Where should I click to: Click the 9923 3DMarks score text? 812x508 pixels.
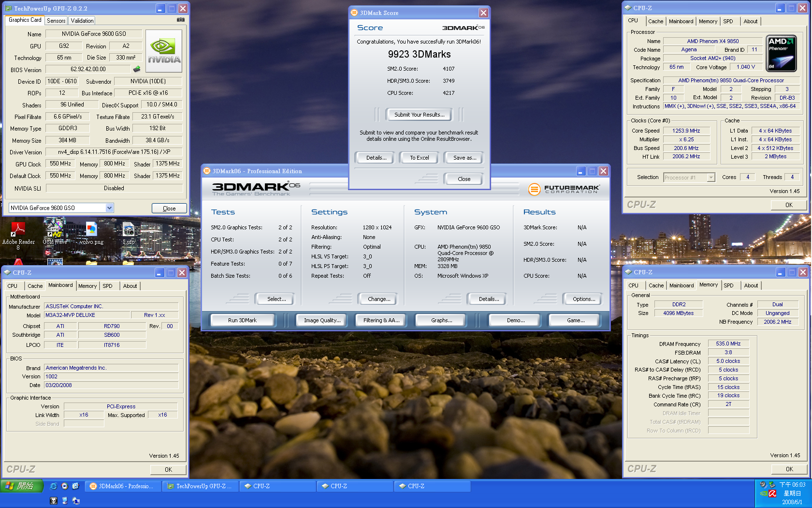pyautogui.click(x=419, y=54)
